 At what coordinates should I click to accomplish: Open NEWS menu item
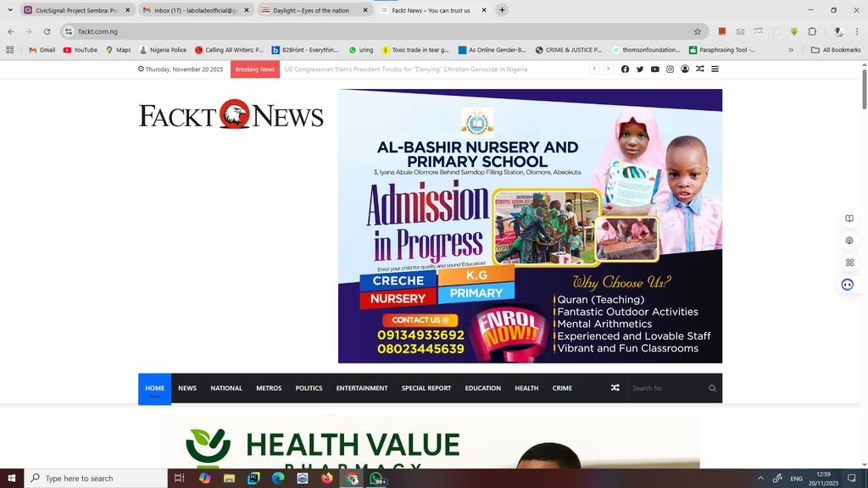187,388
